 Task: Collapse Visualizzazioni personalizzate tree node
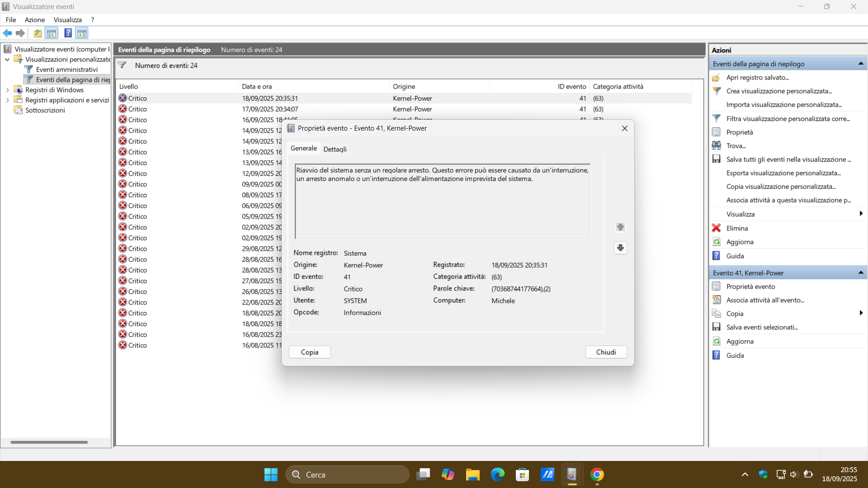(7, 59)
